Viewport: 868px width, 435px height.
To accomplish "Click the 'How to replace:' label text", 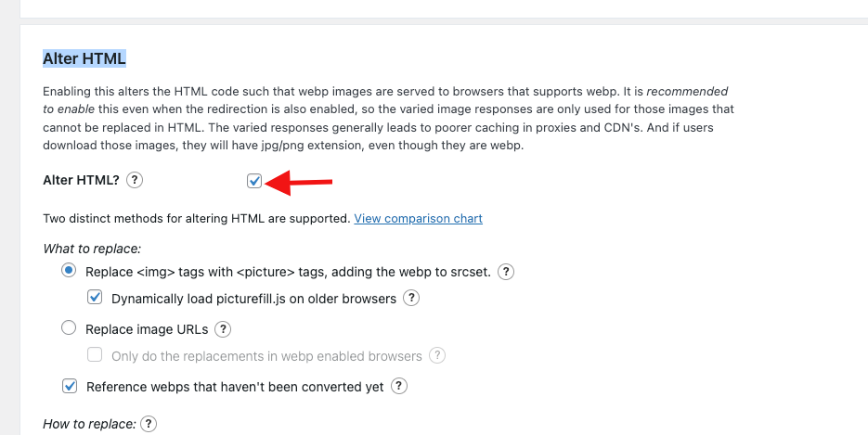I will click(90, 424).
